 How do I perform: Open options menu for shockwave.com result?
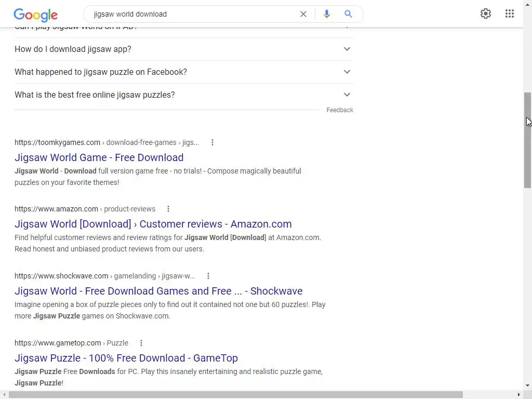click(x=208, y=276)
